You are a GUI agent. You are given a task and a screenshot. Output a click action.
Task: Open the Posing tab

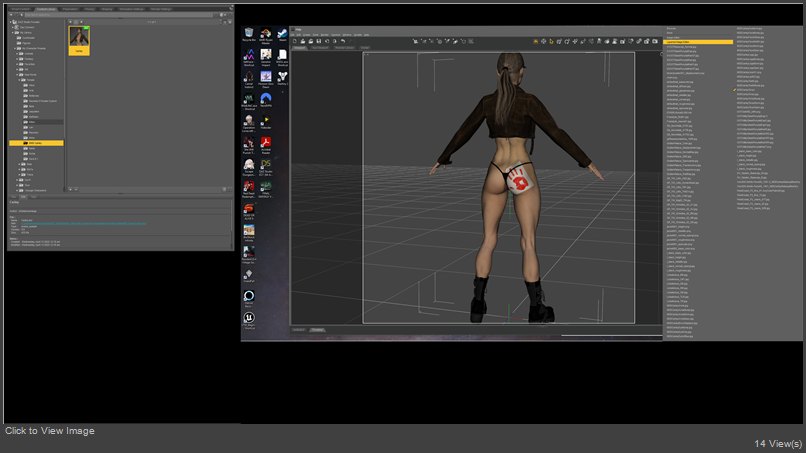[89, 9]
